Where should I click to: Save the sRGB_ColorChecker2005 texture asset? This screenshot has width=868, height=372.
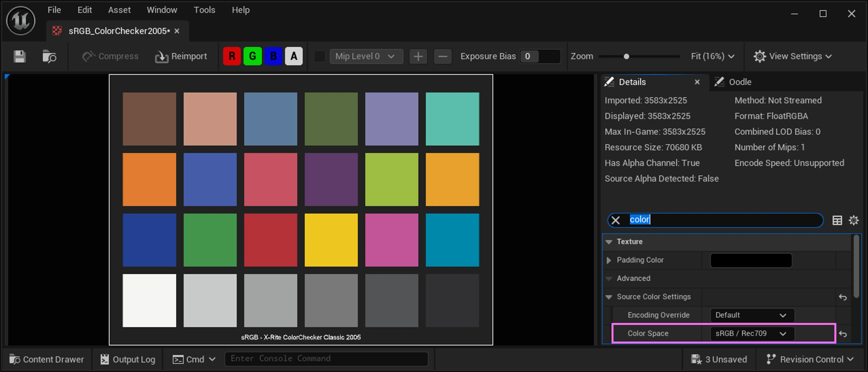19,56
